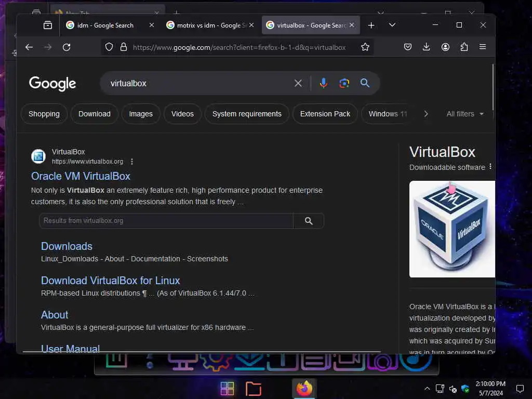532x399 pixels.
Task: Select the System requirements filter chip
Action: coord(247,114)
